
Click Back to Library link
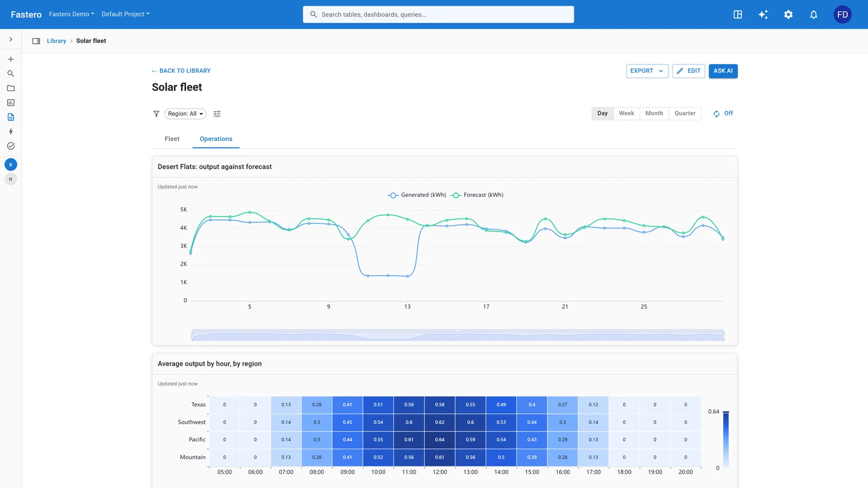coord(181,71)
